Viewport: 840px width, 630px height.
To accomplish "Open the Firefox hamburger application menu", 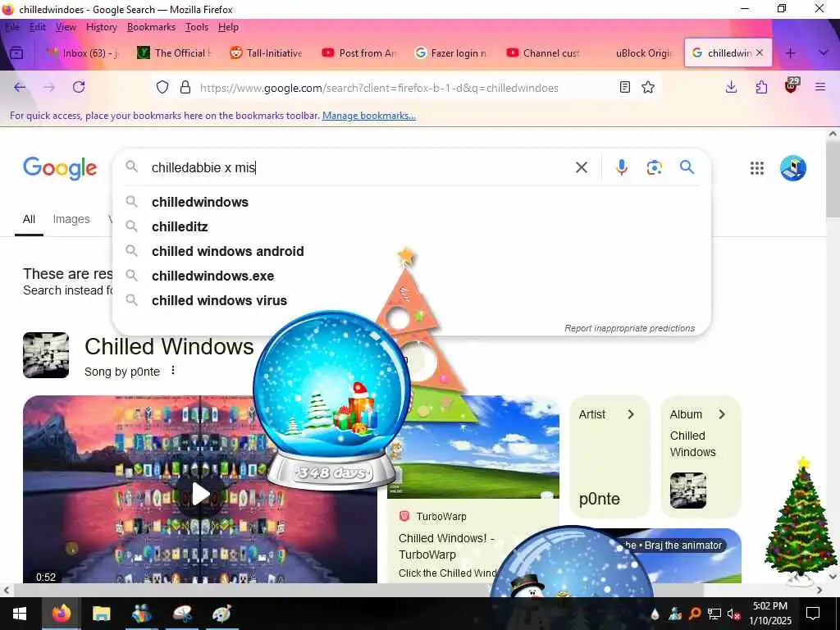I will pos(820,87).
